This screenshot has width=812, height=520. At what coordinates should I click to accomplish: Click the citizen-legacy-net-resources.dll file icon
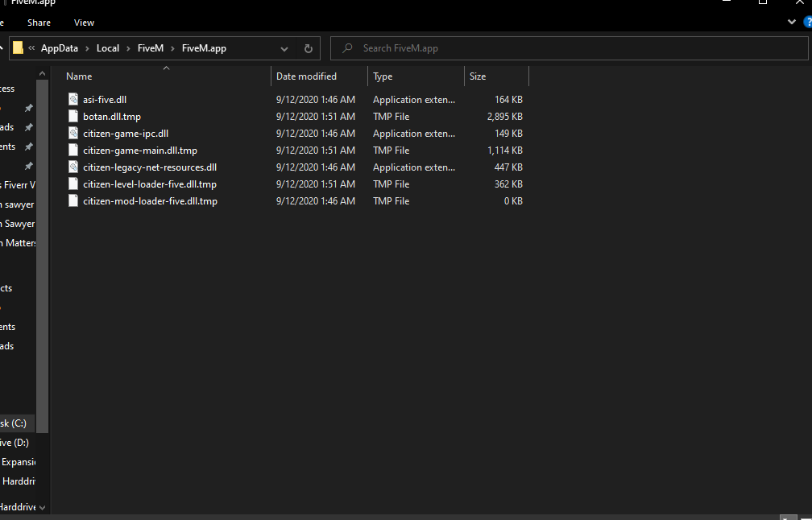click(73, 167)
